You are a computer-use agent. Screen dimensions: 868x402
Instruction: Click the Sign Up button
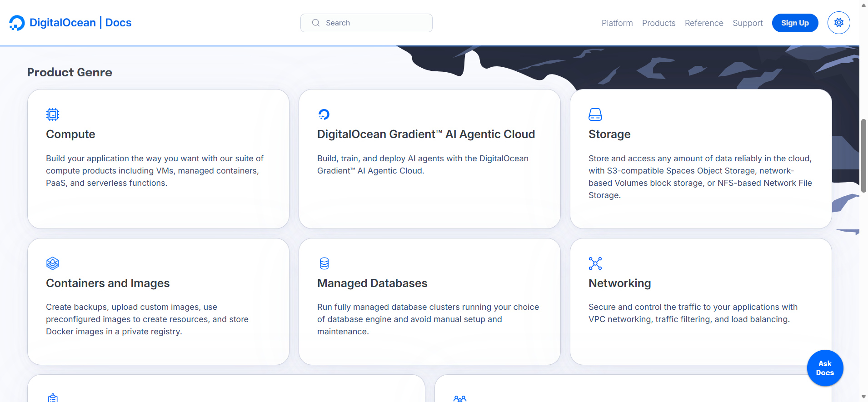(795, 23)
